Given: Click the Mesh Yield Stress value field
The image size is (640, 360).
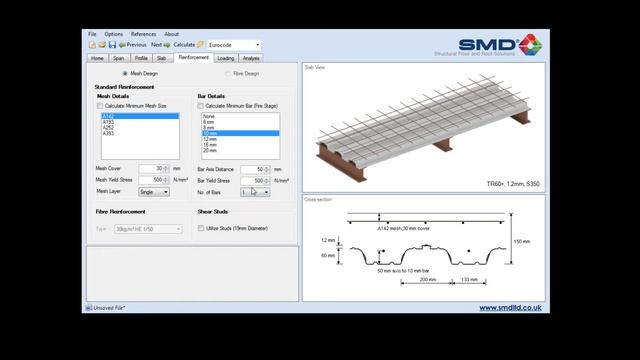Looking at the screenshot, I should (x=151, y=180).
